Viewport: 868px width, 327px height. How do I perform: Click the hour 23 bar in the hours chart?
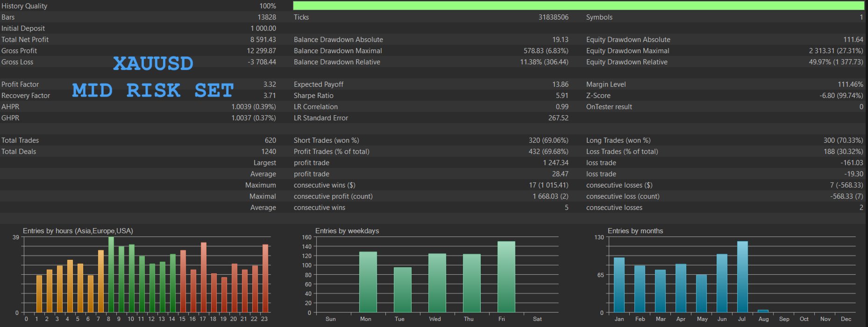pos(265,278)
